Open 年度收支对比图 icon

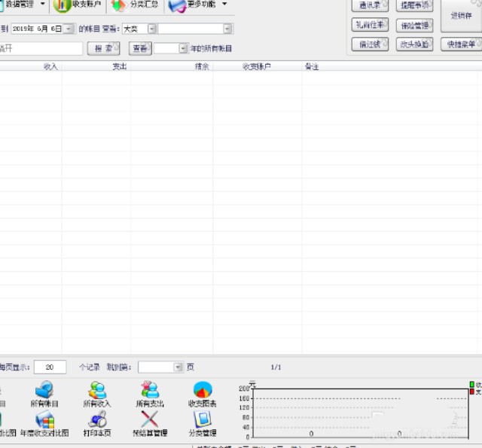point(44,423)
